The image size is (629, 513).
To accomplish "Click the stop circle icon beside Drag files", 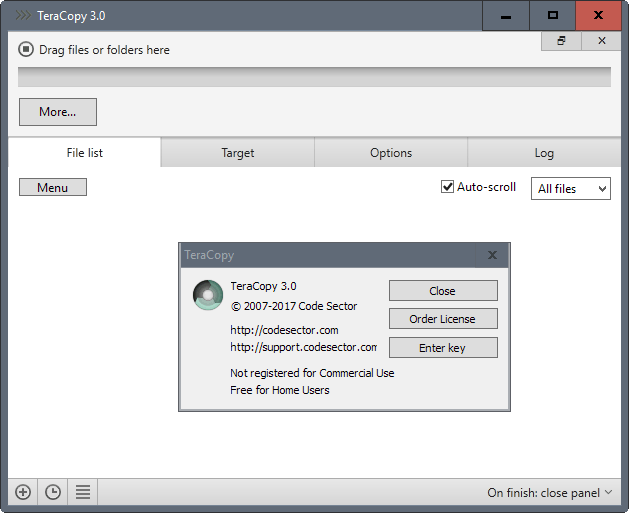I will coord(26,49).
